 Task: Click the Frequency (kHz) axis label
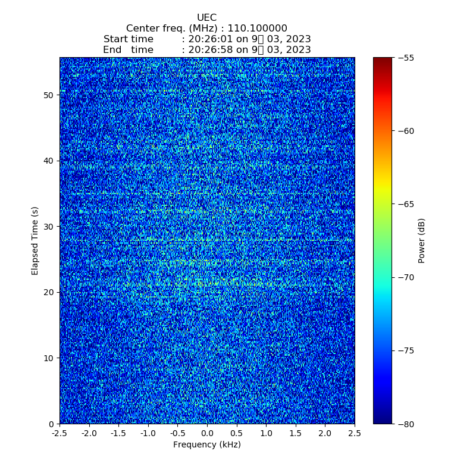coord(206,445)
